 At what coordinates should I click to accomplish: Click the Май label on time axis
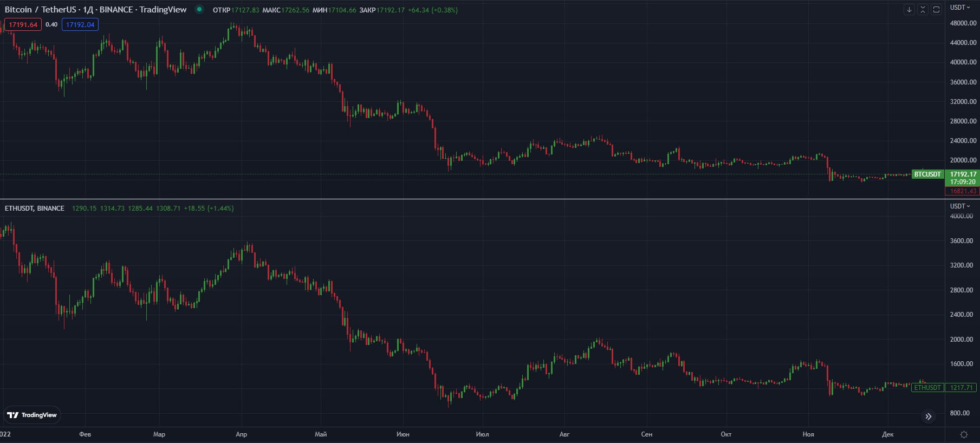(x=321, y=434)
